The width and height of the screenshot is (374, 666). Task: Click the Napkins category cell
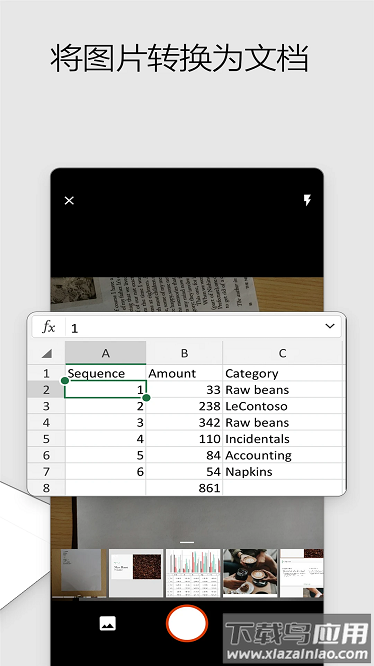tap(282, 471)
